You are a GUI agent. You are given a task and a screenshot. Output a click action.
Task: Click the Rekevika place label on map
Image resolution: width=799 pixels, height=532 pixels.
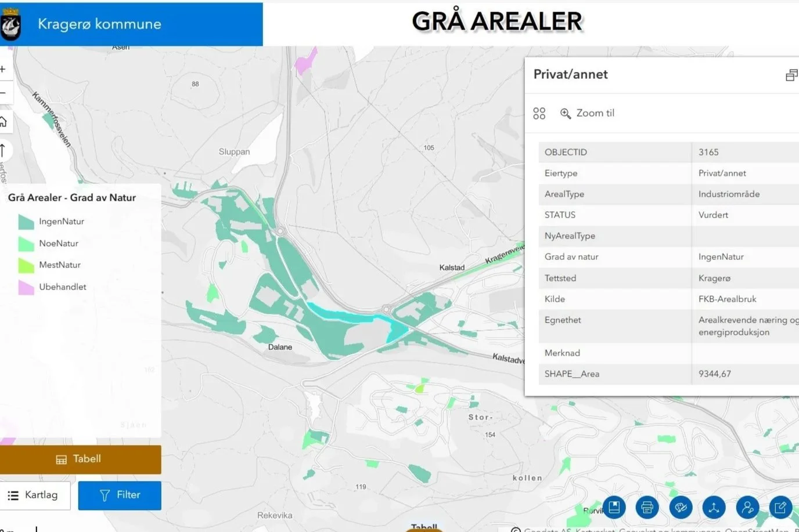275,515
